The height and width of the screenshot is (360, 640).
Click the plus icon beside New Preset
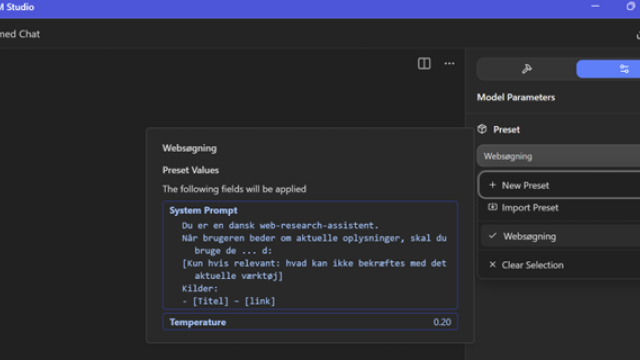[492, 185]
